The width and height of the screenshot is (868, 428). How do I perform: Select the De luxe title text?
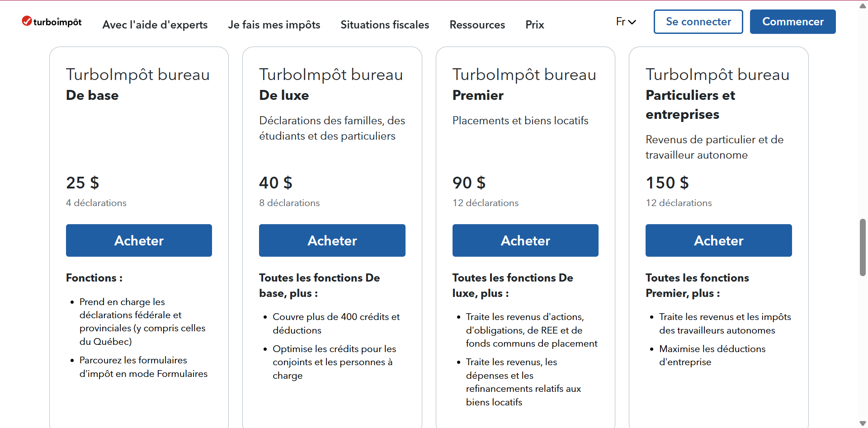pos(284,95)
